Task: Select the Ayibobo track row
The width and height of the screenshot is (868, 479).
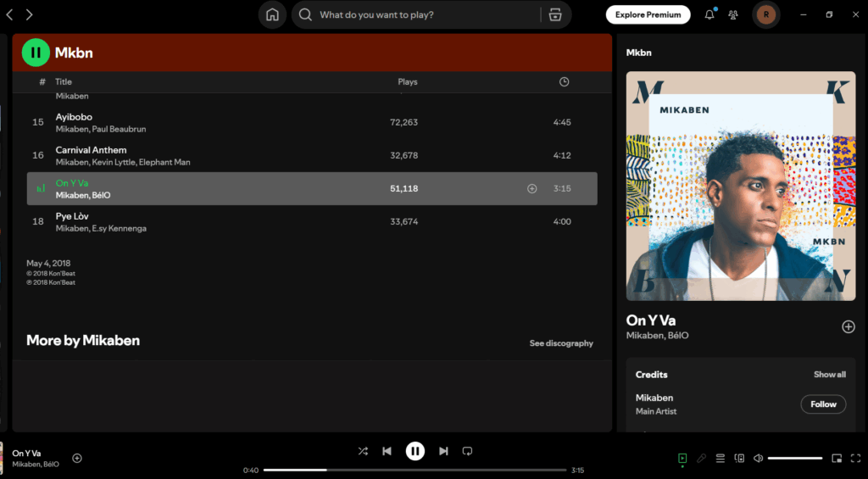Action: (x=312, y=122)
